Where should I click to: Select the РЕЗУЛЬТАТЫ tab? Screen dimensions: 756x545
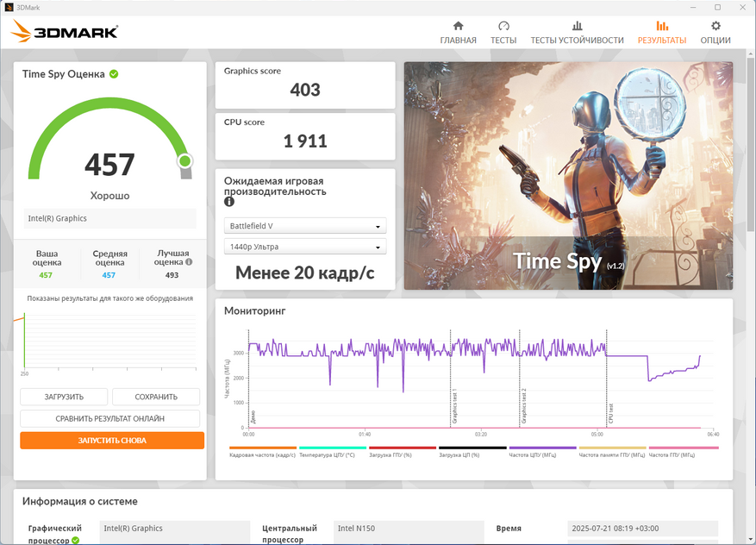click(662, 33)
